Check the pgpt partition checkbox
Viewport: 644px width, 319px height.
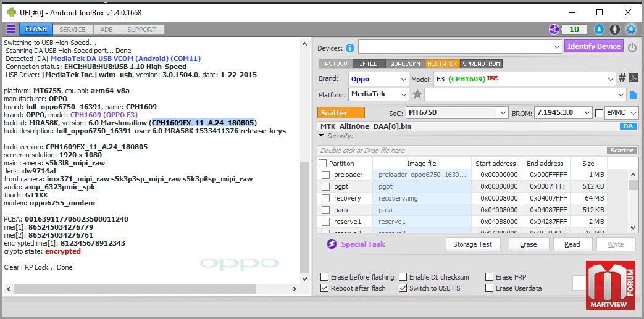(325, 187)
